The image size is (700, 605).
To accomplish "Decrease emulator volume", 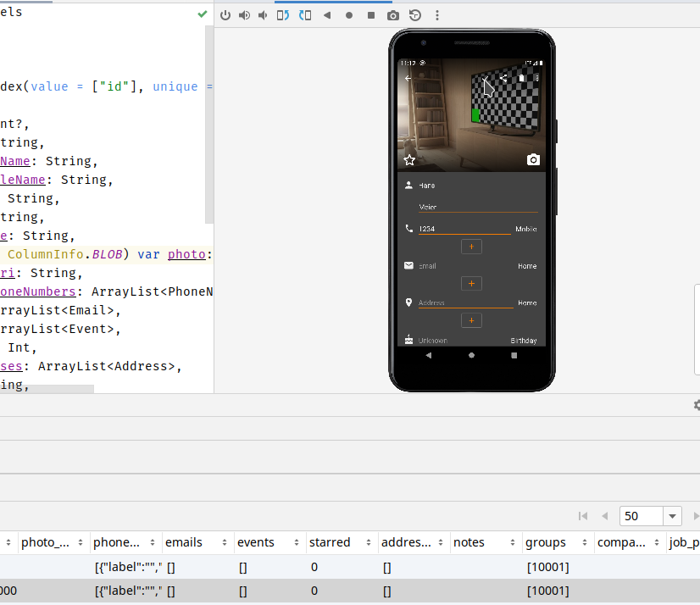I will tap(263, 15).
